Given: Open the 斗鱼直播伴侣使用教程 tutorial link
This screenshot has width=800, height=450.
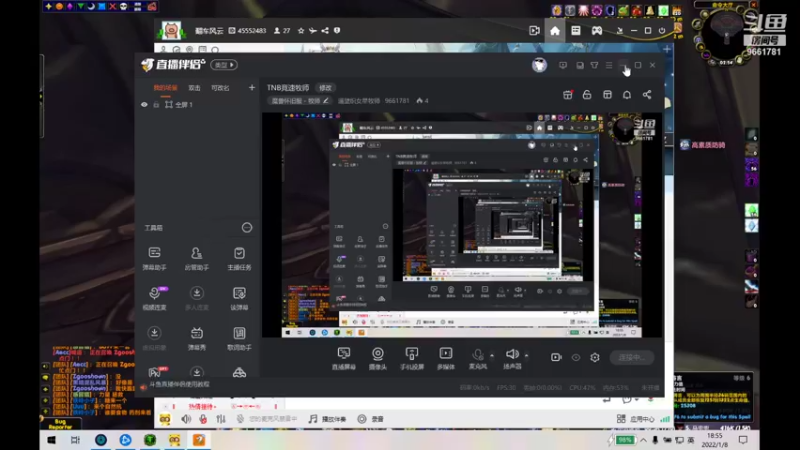Looking at the screenshot, I should [179, 384].
